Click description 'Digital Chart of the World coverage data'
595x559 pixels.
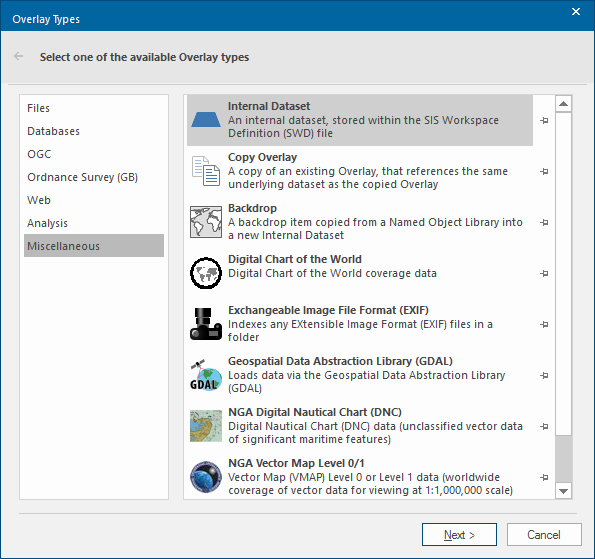(332, 273)
